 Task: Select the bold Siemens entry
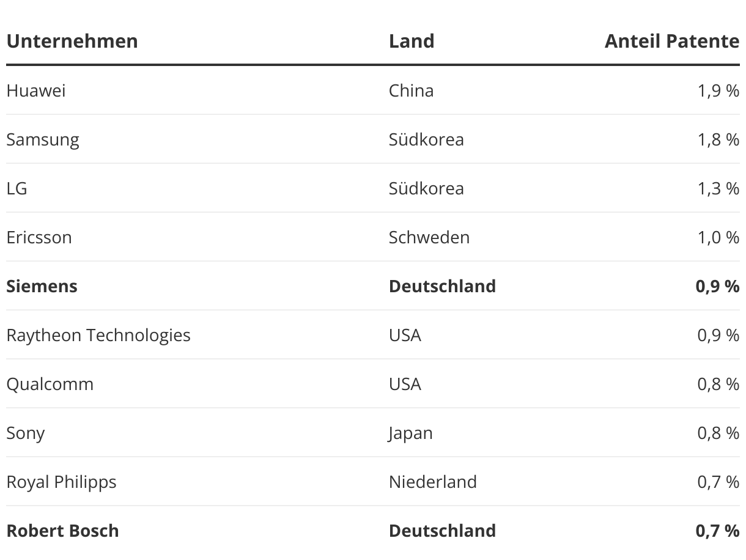pyautogui.click(x=42, y=286)
